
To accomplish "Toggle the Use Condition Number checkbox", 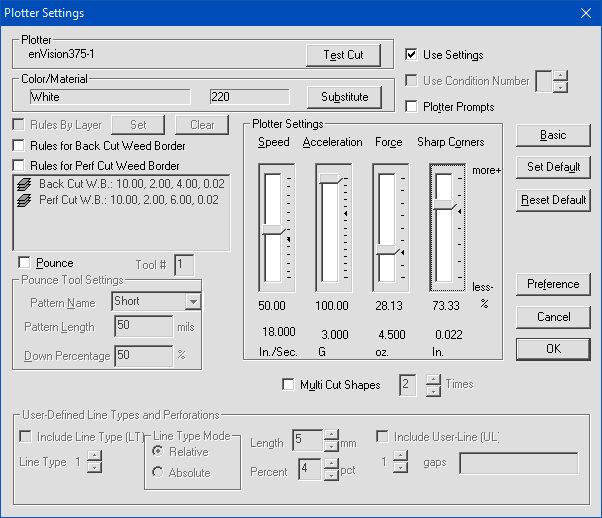I will (x=411, y=81).
